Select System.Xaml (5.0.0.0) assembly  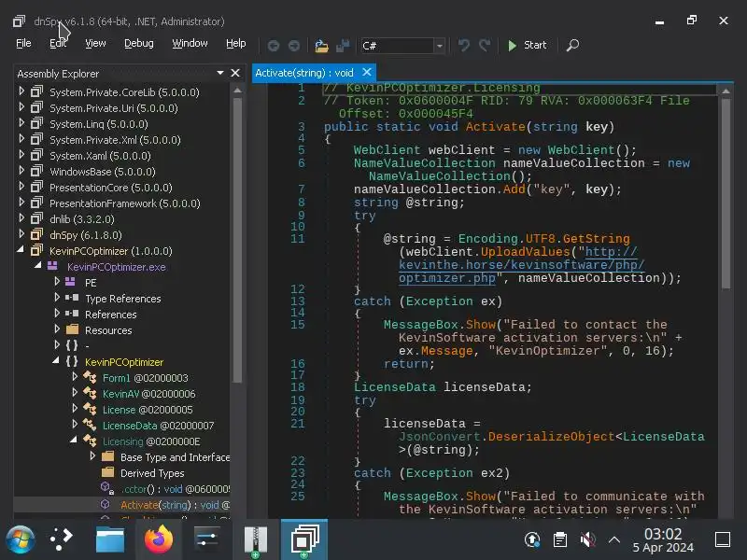(x=100, y=156)
